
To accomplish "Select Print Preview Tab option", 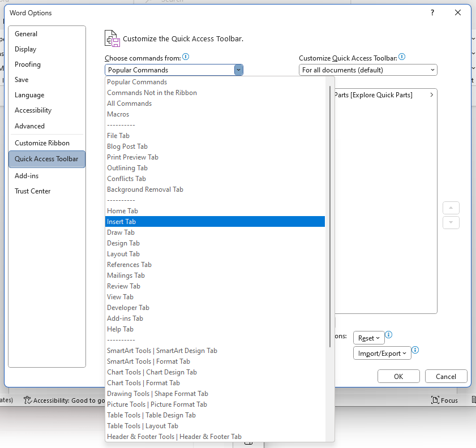I will click(x=215, y=157).
